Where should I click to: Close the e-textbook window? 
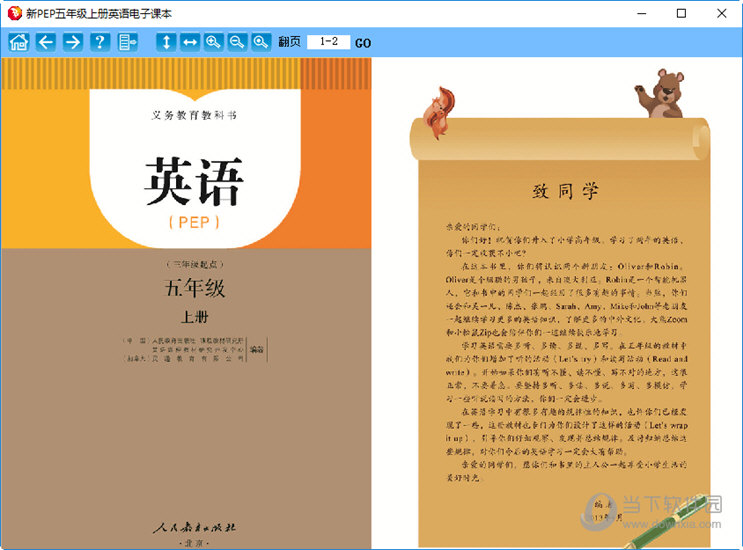[x=721, y=13]
